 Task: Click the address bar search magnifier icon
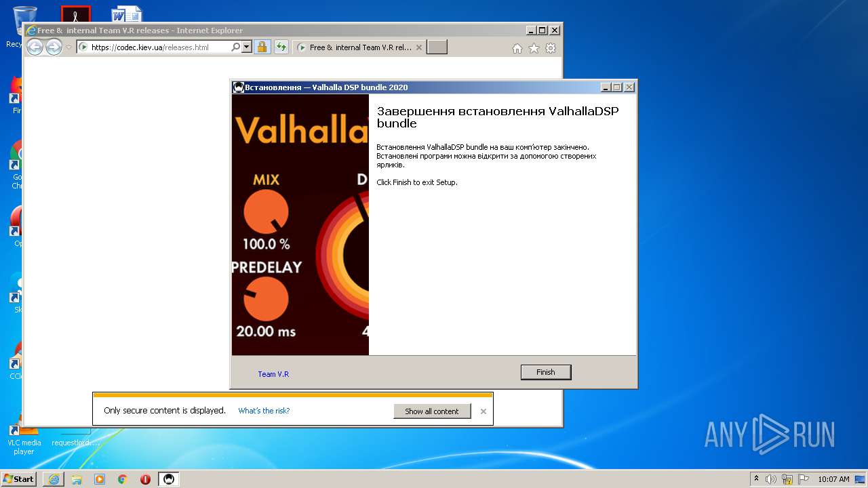(x=235, y=47)
